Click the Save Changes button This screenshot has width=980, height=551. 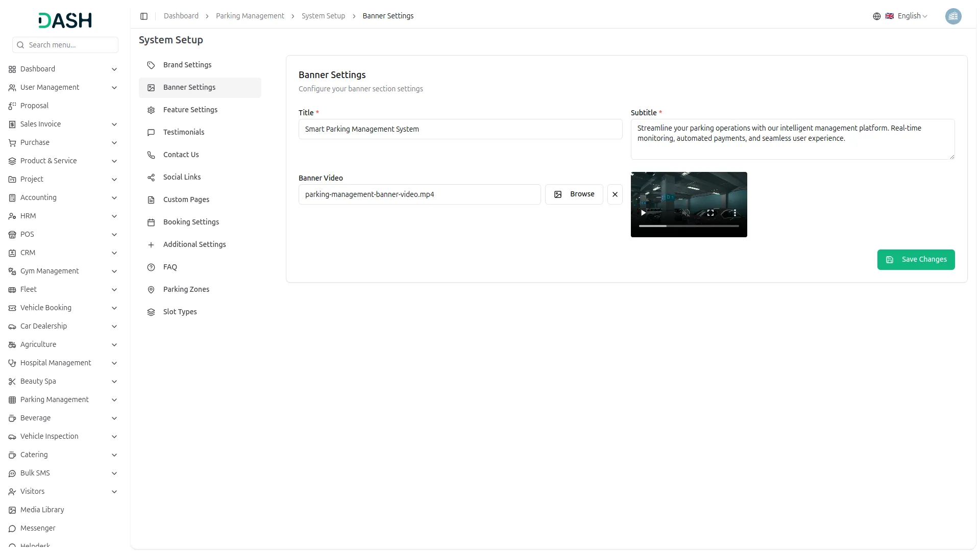pyautogui.click(x=916, y=260)
